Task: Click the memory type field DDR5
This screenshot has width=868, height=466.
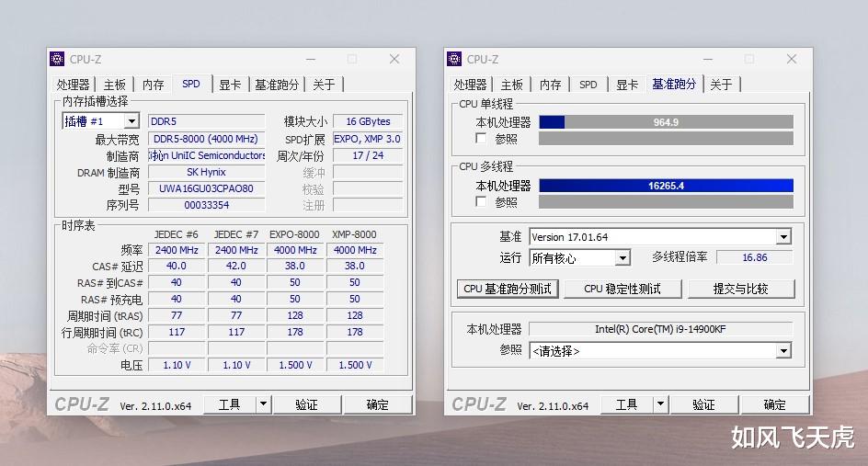Action: (x=207, y=121)
